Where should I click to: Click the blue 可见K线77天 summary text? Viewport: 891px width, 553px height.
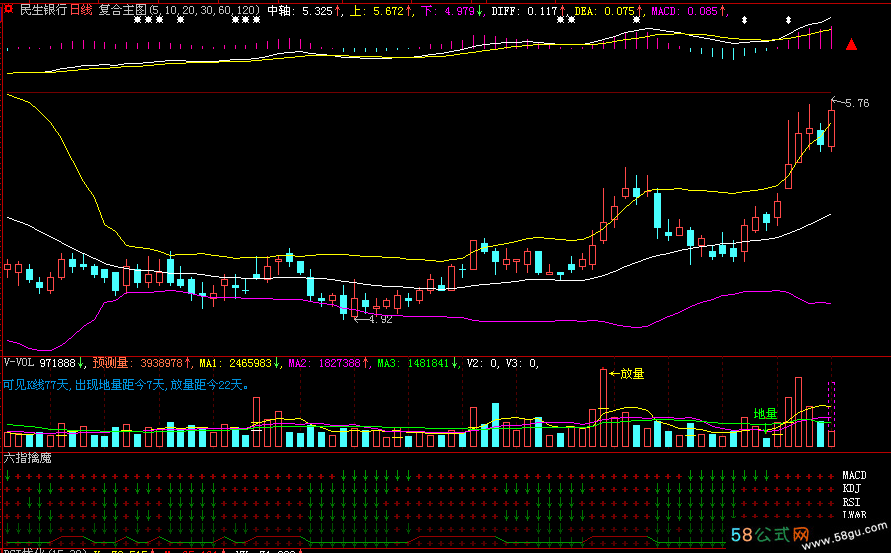pos(126,385)
